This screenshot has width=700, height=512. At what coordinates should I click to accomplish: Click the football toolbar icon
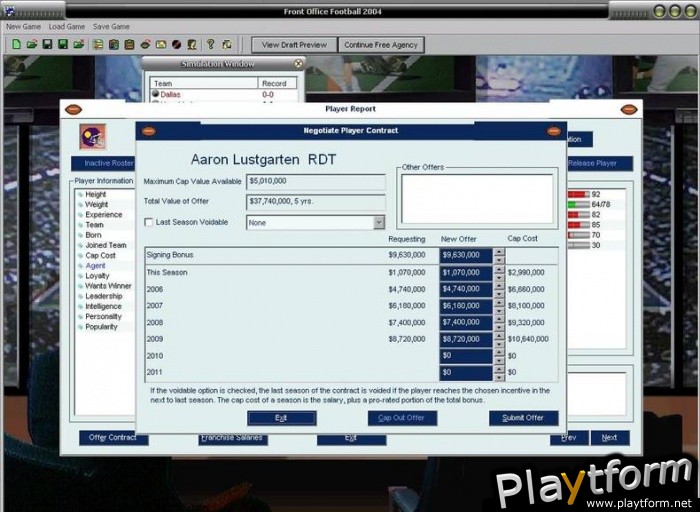145,44
